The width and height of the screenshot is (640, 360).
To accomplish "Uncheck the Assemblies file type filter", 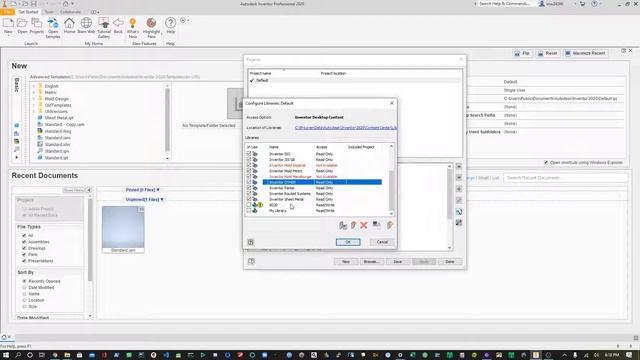I will point(24,242).
